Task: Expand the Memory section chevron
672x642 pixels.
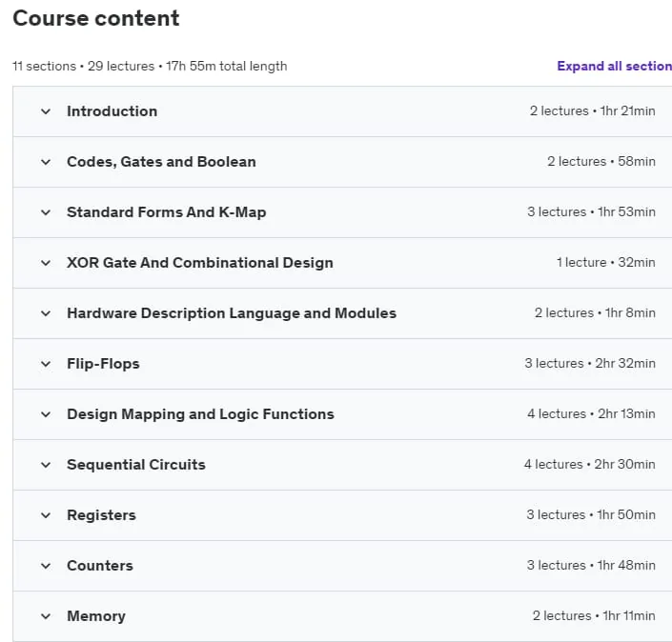Action: [46, 616]
